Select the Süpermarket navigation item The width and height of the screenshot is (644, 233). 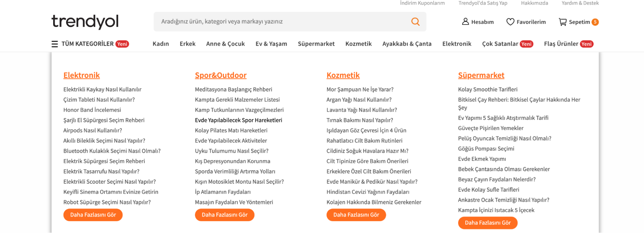(316, 44)
